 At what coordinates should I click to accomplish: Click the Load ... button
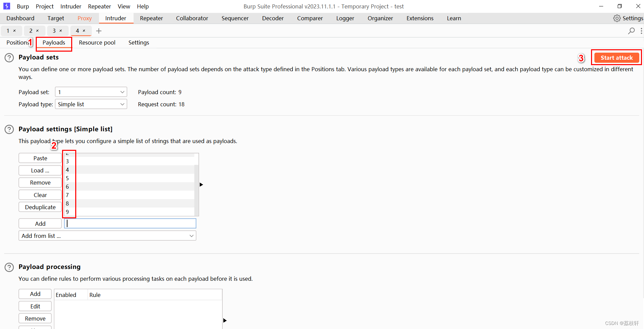[x=40, y=170]
